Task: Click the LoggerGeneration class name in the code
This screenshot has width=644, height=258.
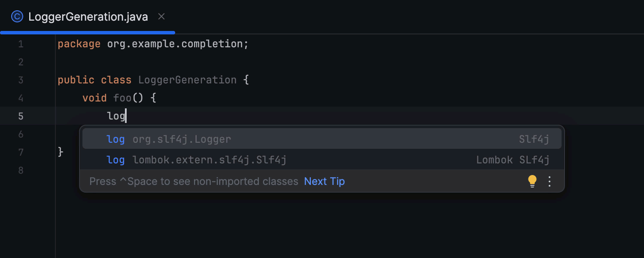Action: point(187,80)
